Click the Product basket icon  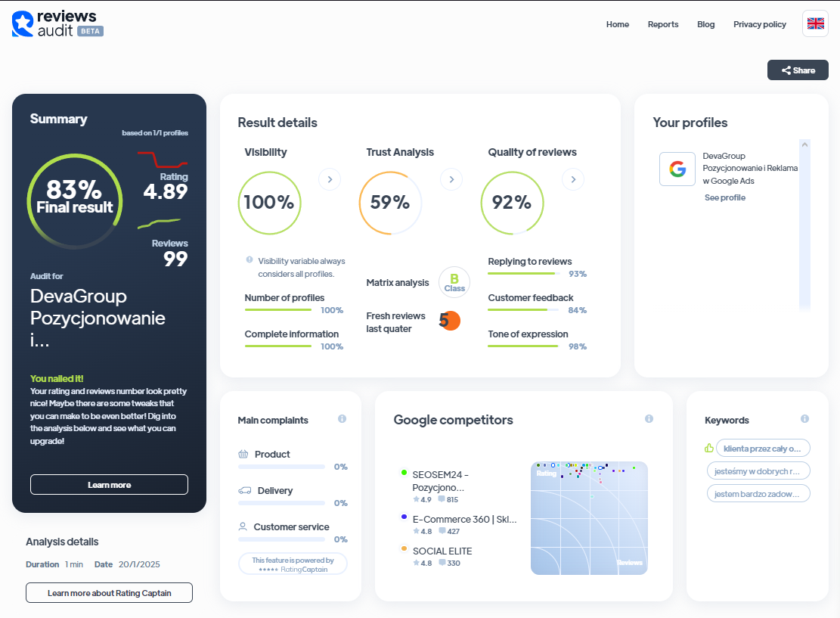243,454
